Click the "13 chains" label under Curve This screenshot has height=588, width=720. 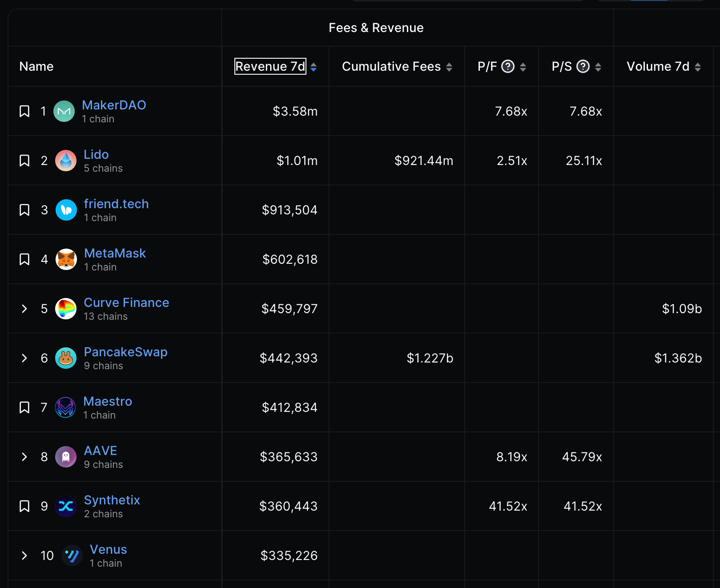pos(106,316)
